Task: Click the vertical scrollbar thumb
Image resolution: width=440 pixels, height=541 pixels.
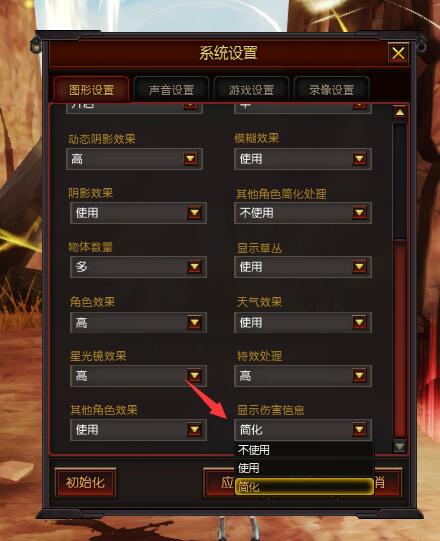Action: click(x=400, y=338)
